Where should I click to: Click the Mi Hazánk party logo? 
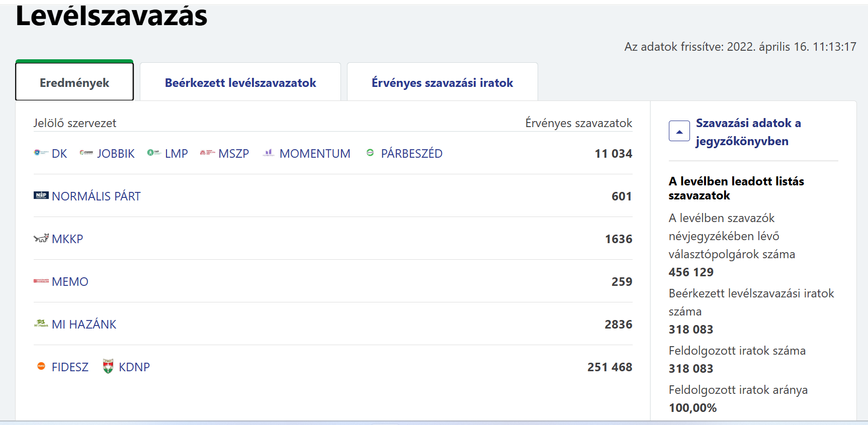coord(41,324)
